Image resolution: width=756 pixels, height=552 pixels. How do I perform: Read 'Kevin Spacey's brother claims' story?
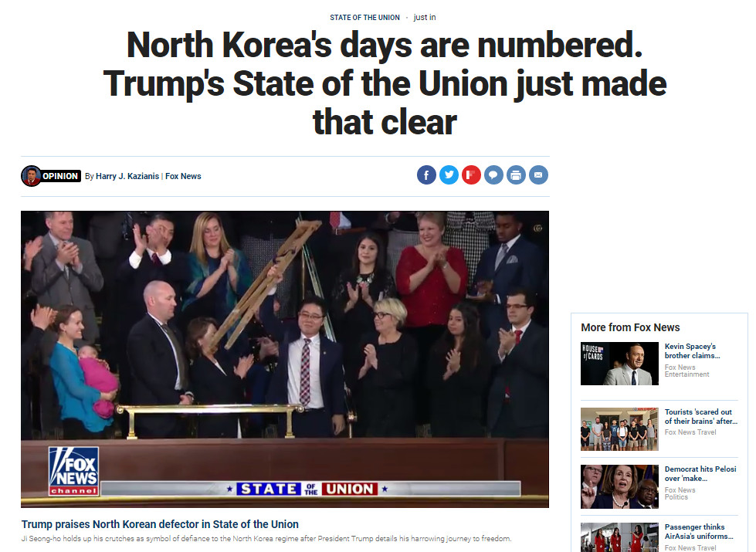(x=692, y=351)
